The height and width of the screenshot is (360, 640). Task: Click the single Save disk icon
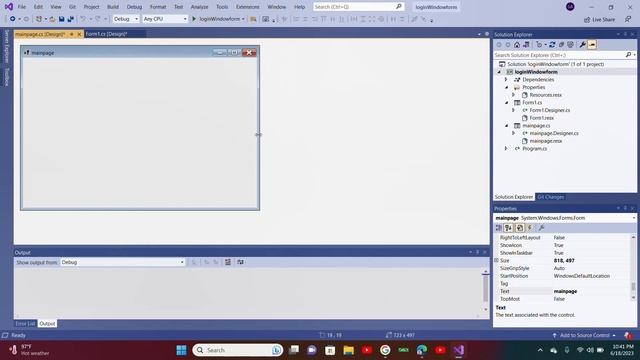(61, 19)
